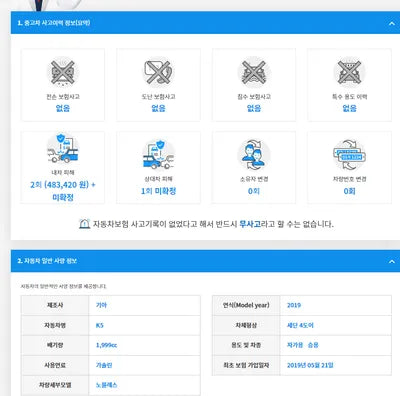Click the 제조사 row header cell
Image resolution: width=400 pixels, height=396 pixels.
(x=55, y=305)
